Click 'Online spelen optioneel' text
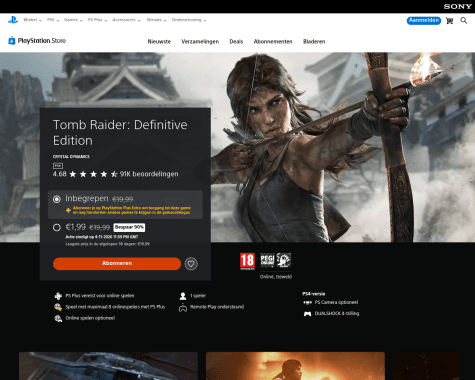The height and width of the screenshot is (380, 475). [90, 318]
